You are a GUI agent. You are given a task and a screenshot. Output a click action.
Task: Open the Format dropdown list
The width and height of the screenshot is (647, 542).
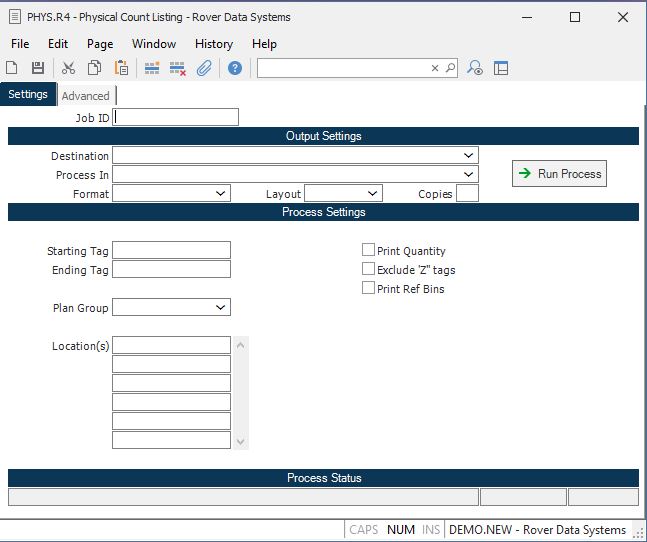[x=221, y=194]
